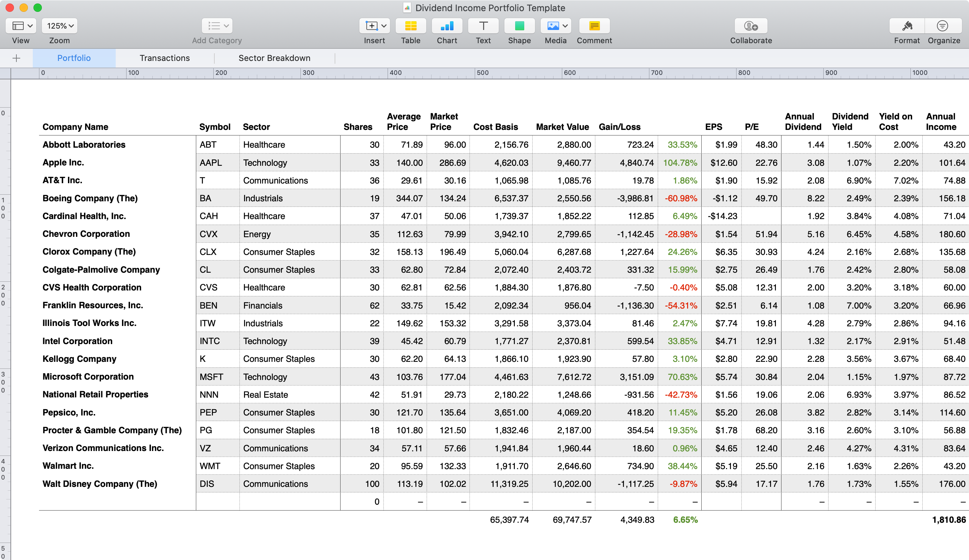Click Illinois Tool Works shares cell 22
The height and width of the screenshot is (560, 969).
pos(362,323)
